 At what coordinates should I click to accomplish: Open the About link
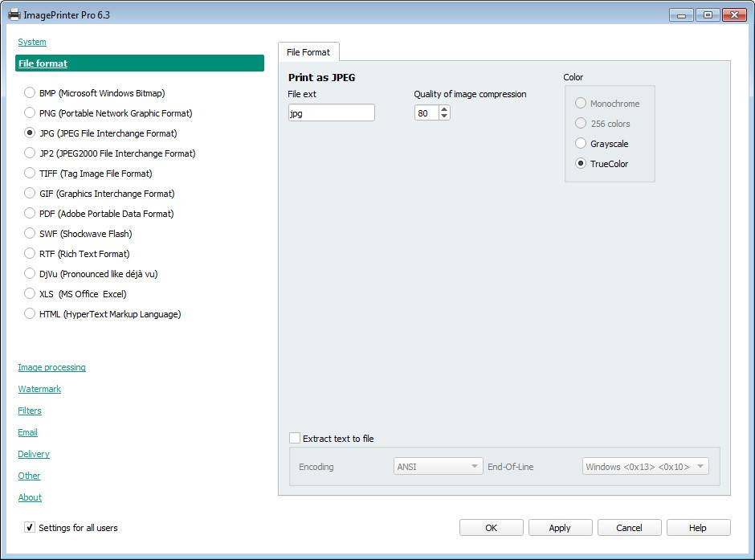pos(30,497)
